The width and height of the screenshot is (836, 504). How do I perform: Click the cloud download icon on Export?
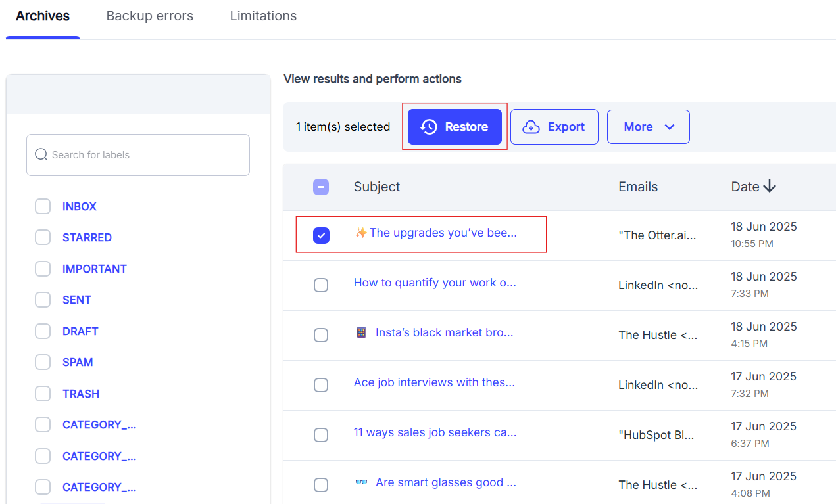coord(531,127)
